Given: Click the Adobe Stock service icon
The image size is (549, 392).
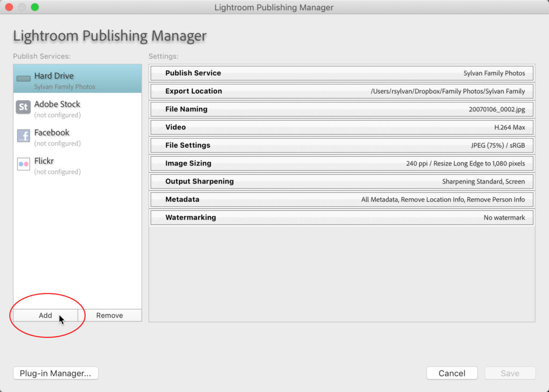Looking at the screenshot, I should [23, 108].
